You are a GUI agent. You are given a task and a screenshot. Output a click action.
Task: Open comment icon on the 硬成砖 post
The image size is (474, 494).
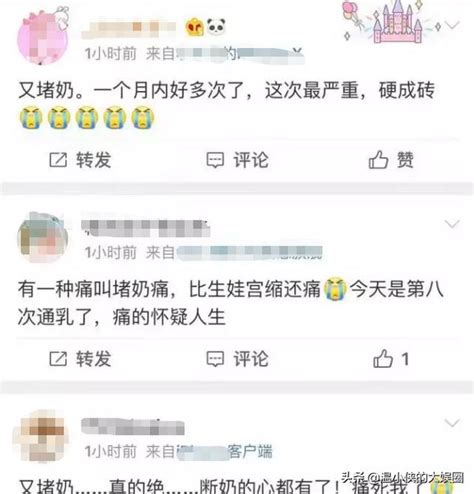[215, 160]
